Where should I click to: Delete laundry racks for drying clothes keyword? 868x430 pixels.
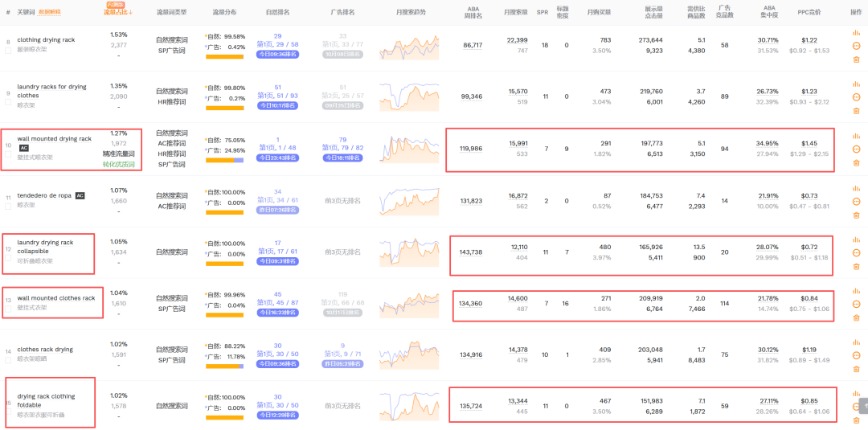coord(857,110)
